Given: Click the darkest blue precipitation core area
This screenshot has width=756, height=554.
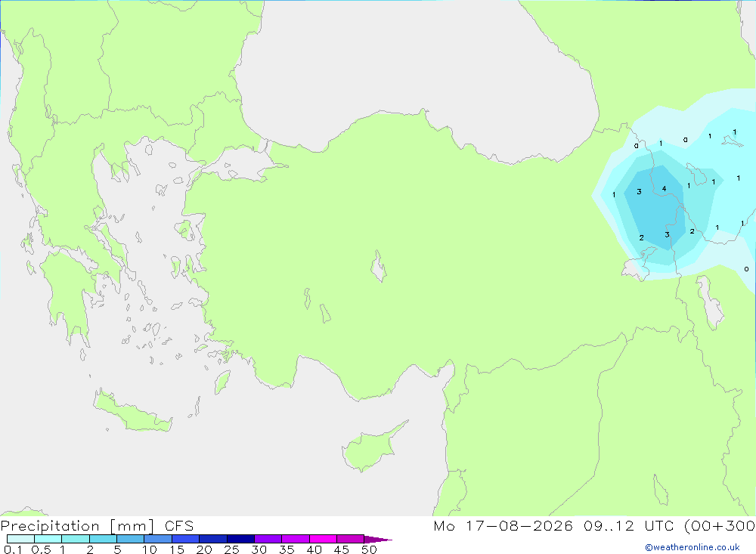Looking at the screenshot, I should (x=655, y=207).
